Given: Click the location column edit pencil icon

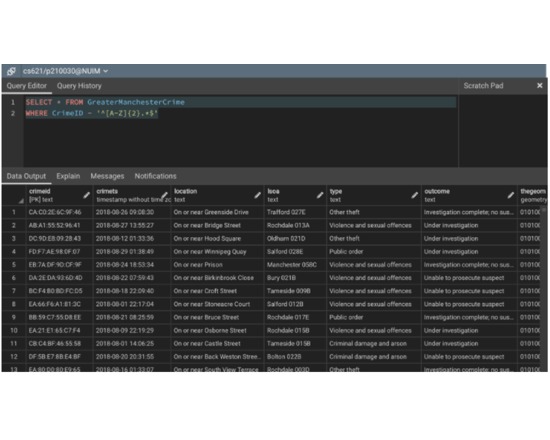Looking at the screenshot, I should pos(257,195).
